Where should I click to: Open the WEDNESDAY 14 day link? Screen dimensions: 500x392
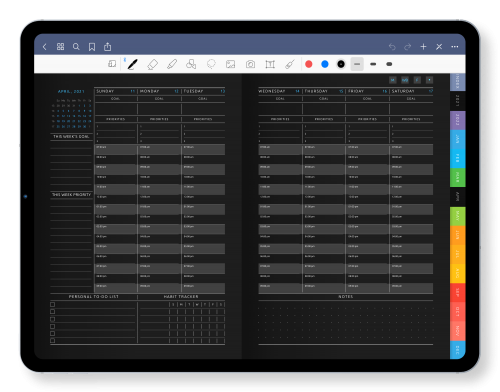tap(279, 91)
